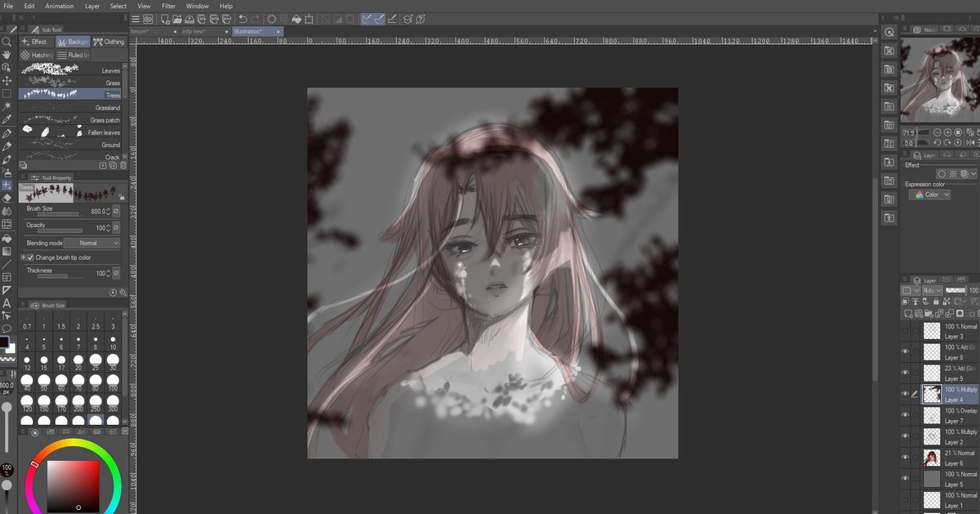This screenshot has height=514, width=980.
Task: Open the File menu
Action: click(8, 6)
